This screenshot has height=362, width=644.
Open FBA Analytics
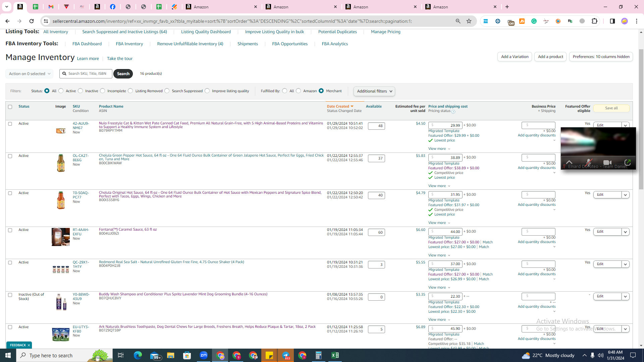pos(335,44)
